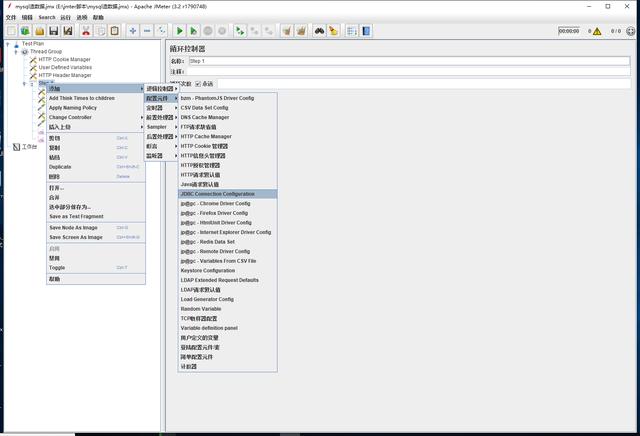The width and height of the screenshot is (640, 436).
Task: Select HTTP Cookie Manager tree node
Action: pyautogui.click(x=65, y=59)
